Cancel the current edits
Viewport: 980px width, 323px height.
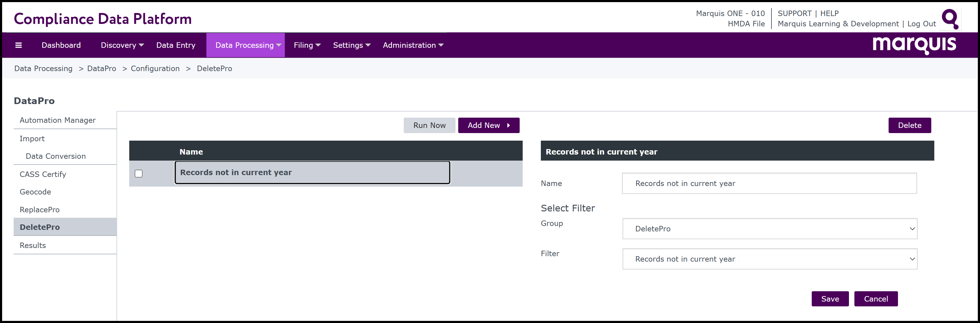875,299
